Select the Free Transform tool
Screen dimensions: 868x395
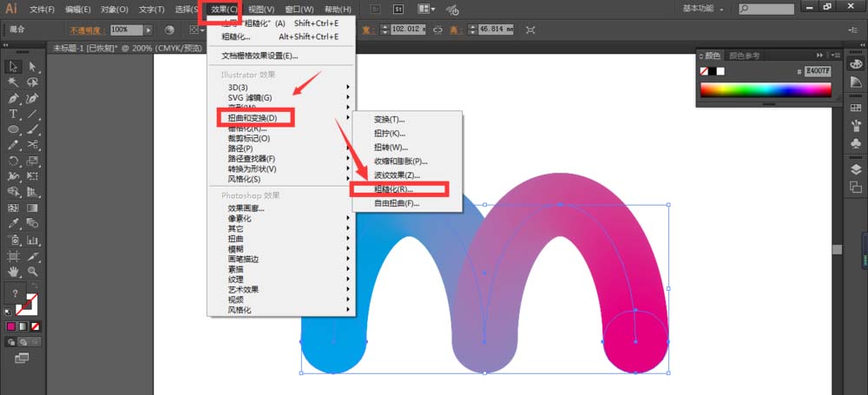click(x=33, y=177)
